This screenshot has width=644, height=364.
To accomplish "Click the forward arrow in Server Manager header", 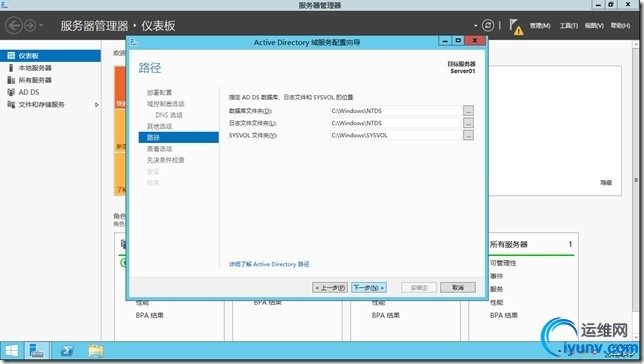I will (30, 25).
